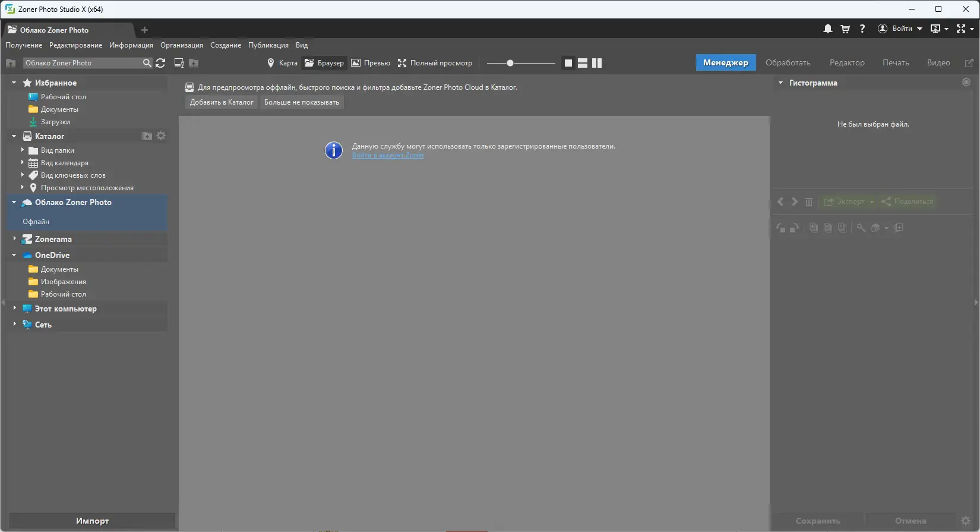The image size is (980, 532).
Task: Switch to the Редактор tab
Action: point(847,63)
